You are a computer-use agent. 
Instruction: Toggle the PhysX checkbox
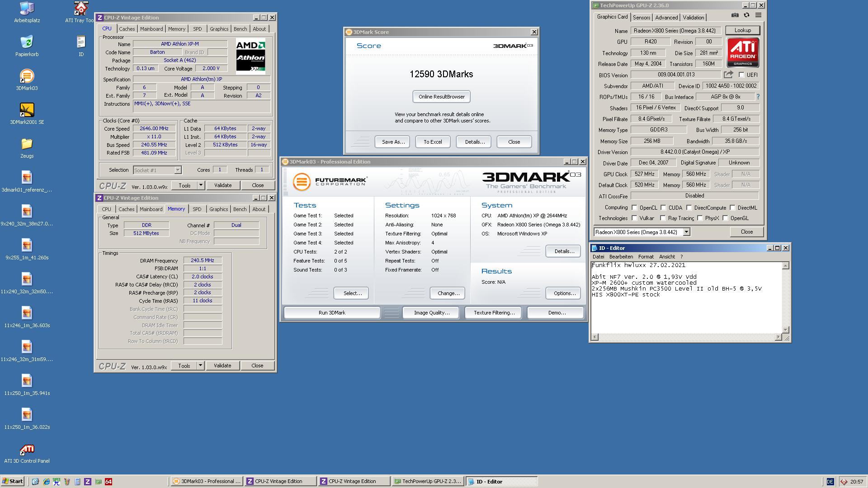tap(700, 218)
